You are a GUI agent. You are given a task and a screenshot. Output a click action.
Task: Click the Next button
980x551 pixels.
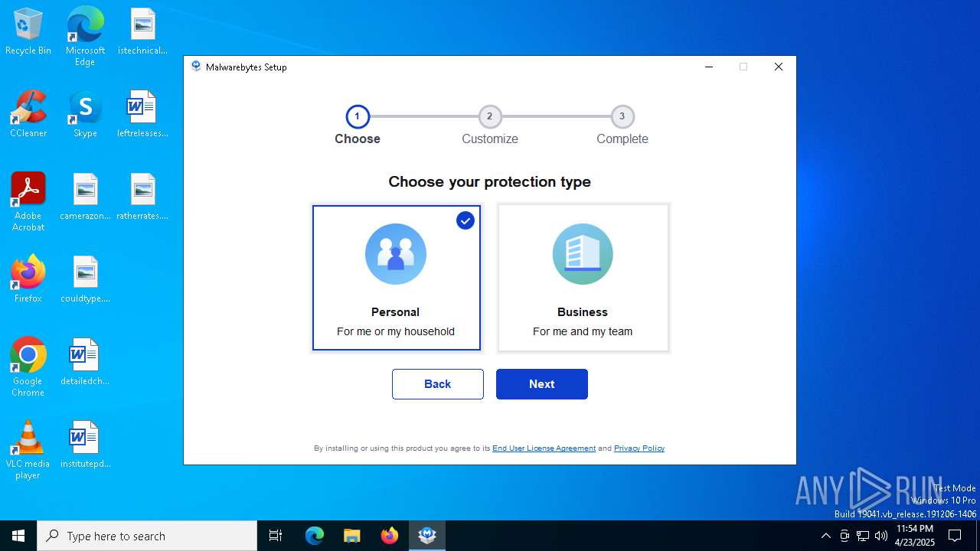(542, 384)
